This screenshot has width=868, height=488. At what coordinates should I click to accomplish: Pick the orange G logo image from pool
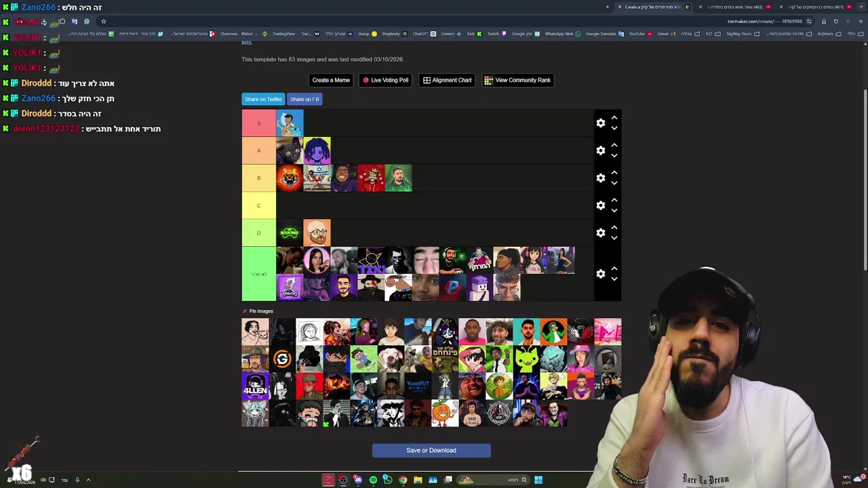282,359
